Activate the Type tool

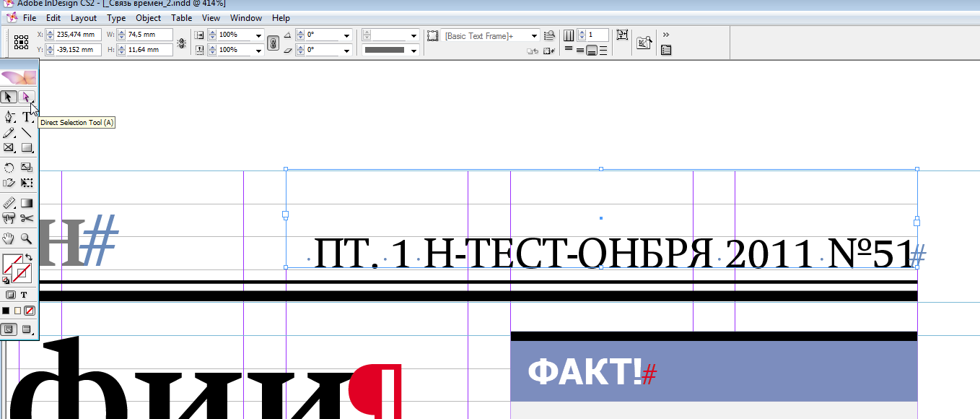pos(27,116)
